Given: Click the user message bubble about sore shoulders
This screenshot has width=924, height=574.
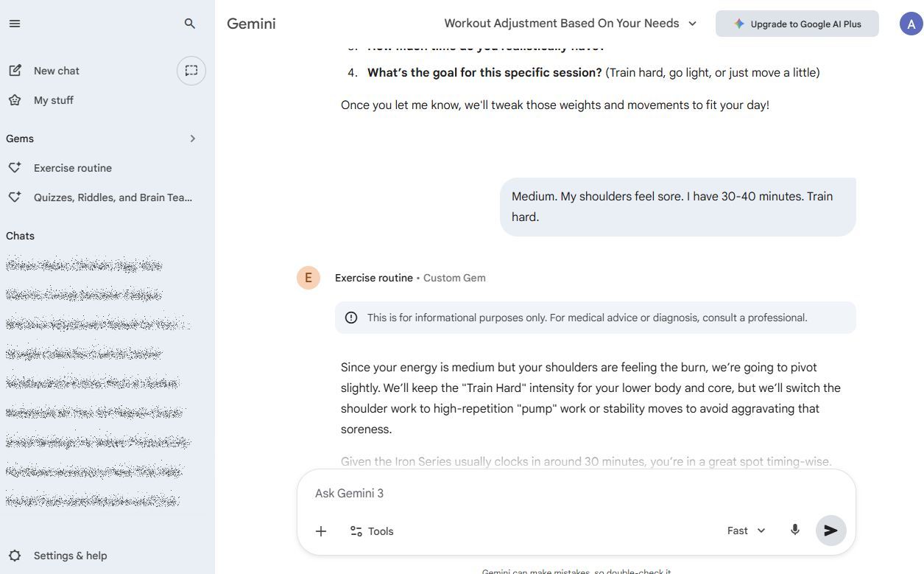Looking at the screenshot, I should coord(678,207).
